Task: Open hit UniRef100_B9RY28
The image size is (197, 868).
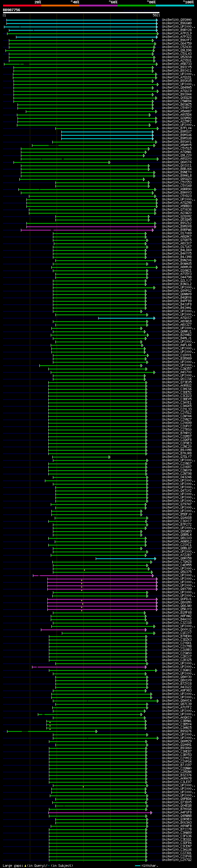Action: [176, 30]
